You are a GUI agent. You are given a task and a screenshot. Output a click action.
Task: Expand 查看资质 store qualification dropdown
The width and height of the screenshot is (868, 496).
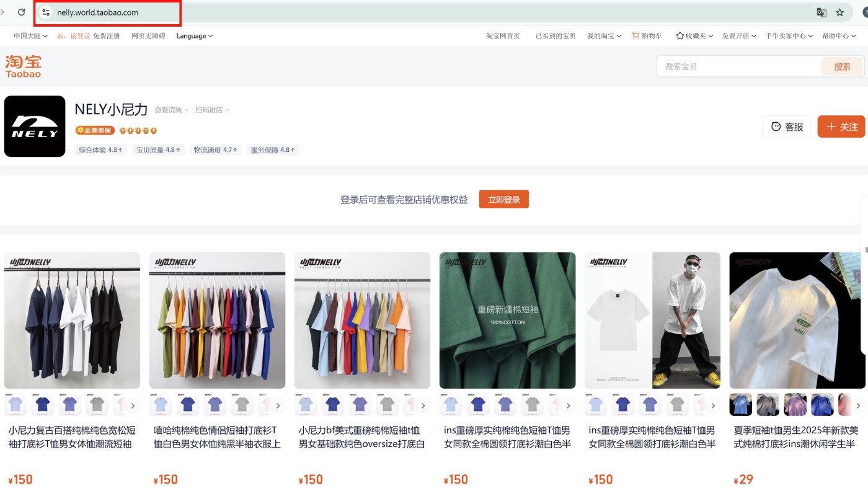[172, 110]
